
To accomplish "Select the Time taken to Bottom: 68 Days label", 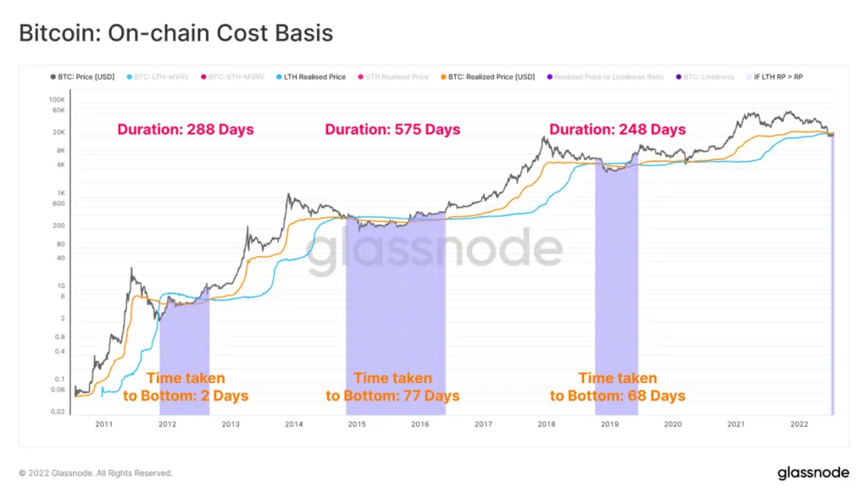I will 617,386.
